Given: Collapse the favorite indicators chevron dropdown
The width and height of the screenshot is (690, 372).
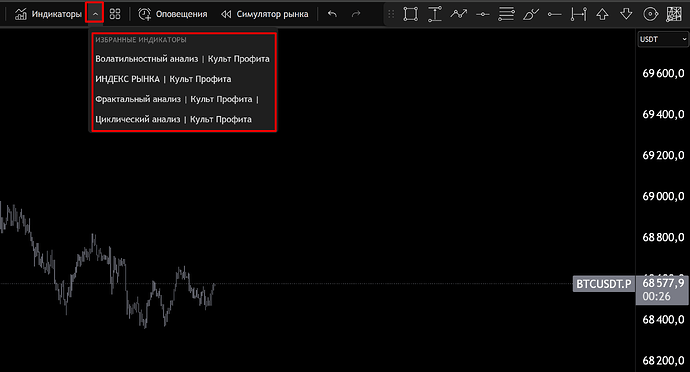Looking at the screenshot, I should tap(95, 14).
